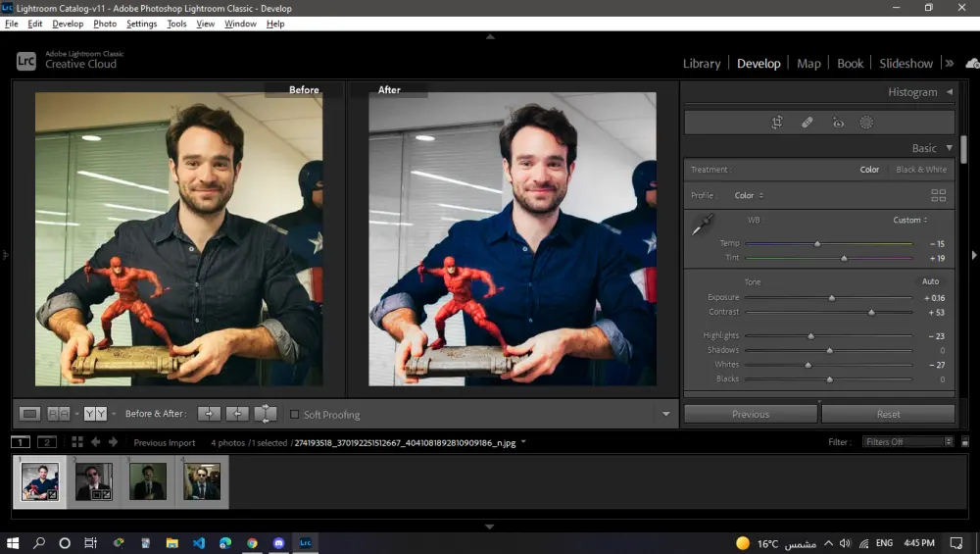The width and height of the screenshot is (980, 554).
Task: Click the Exposure value +0.16 field
Action: pos(934,298)
